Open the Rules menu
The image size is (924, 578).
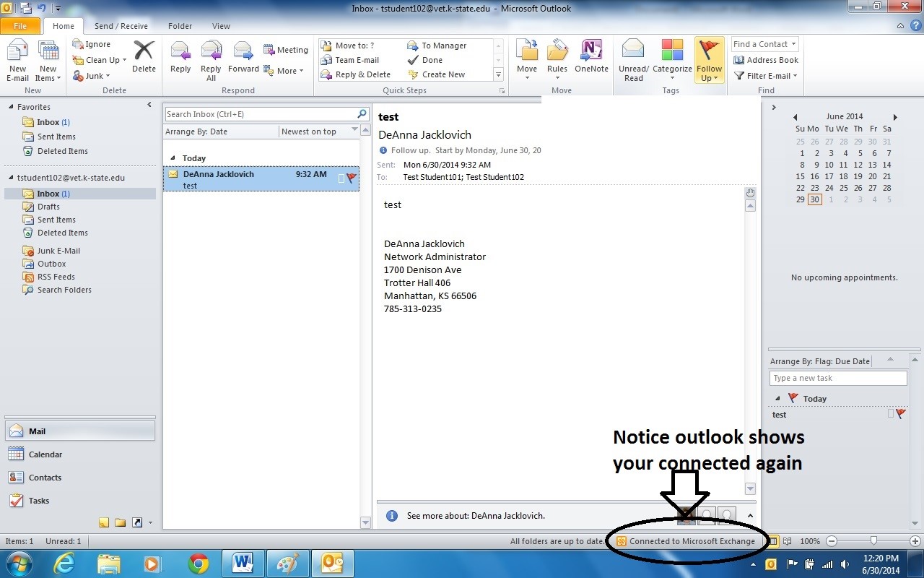pyautogui.click(x=557, y=59)
